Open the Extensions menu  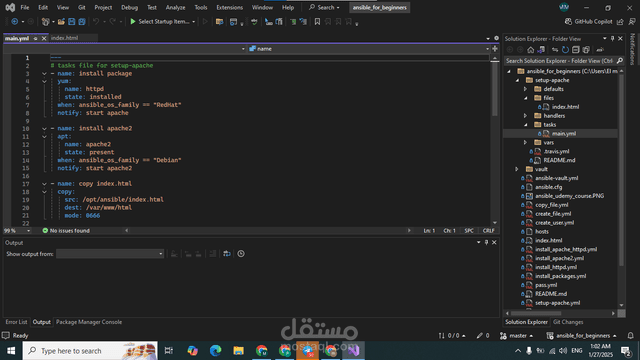pos(229,7)
